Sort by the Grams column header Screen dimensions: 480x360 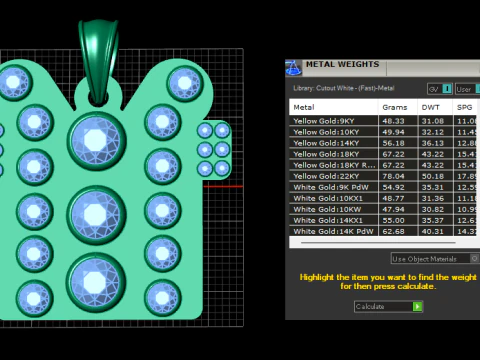pyautogui.click(x=398, y=107)
